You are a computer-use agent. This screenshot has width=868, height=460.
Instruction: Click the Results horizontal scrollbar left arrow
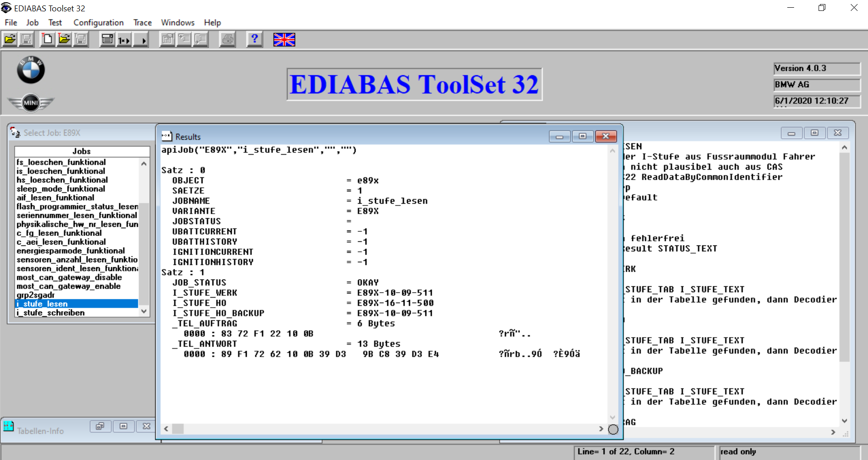[166, 429]
